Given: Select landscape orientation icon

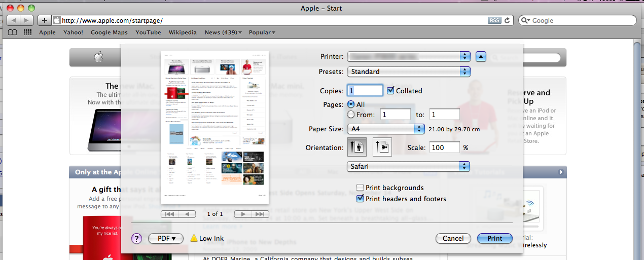Looking at the screenshot, I should click(382, 147).
